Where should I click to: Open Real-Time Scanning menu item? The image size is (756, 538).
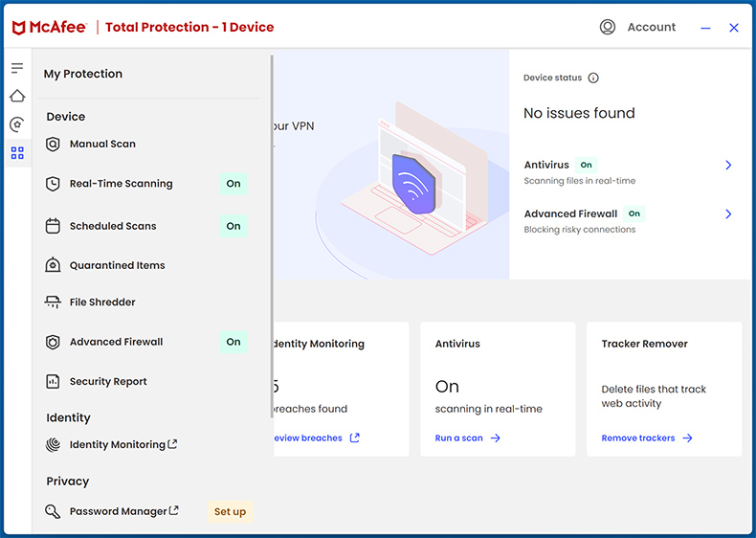pos(145,184)
